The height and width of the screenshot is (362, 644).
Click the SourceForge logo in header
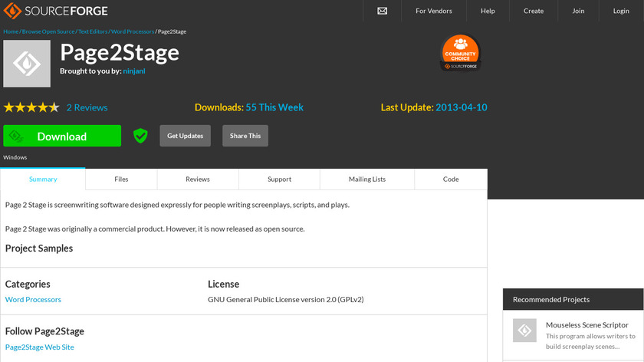click(55, 11)
